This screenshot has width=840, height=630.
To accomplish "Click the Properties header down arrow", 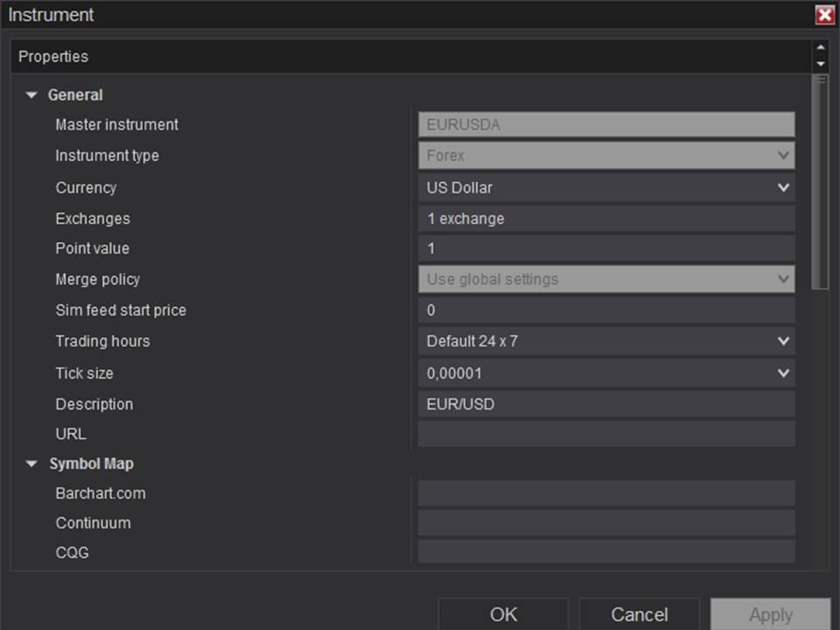I will coord(820,64).
